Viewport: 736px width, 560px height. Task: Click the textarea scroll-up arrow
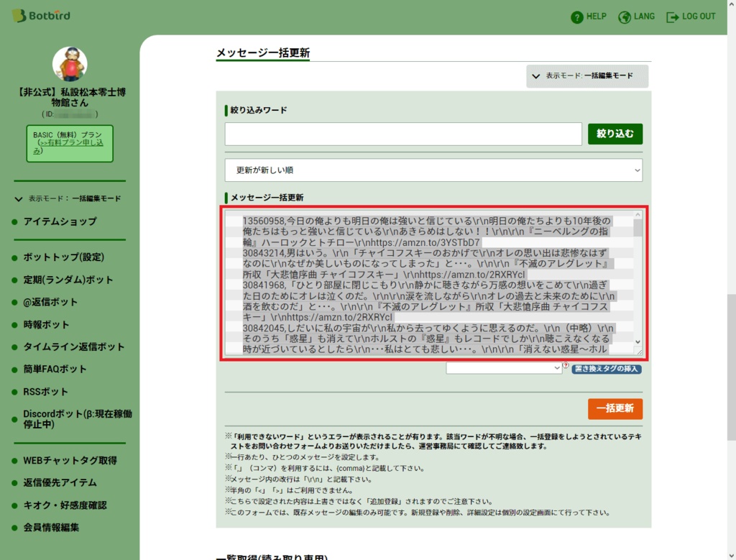(638, 215)
